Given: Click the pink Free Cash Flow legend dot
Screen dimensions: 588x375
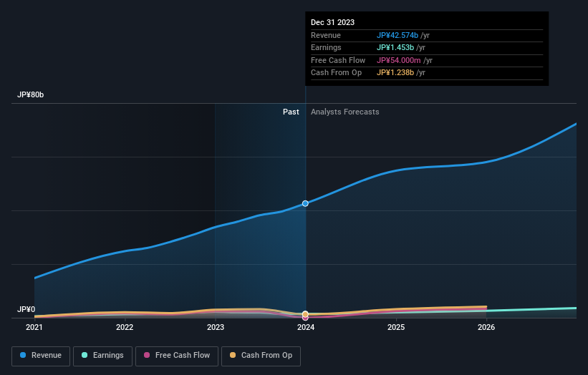Looking at the screenshot, I should click(x=147, y=355).
